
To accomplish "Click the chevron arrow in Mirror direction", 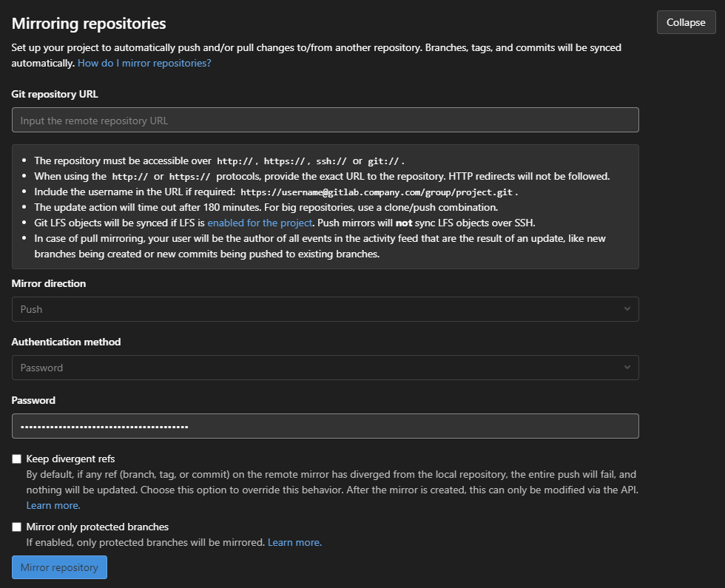I will click(x=627, y=309).
